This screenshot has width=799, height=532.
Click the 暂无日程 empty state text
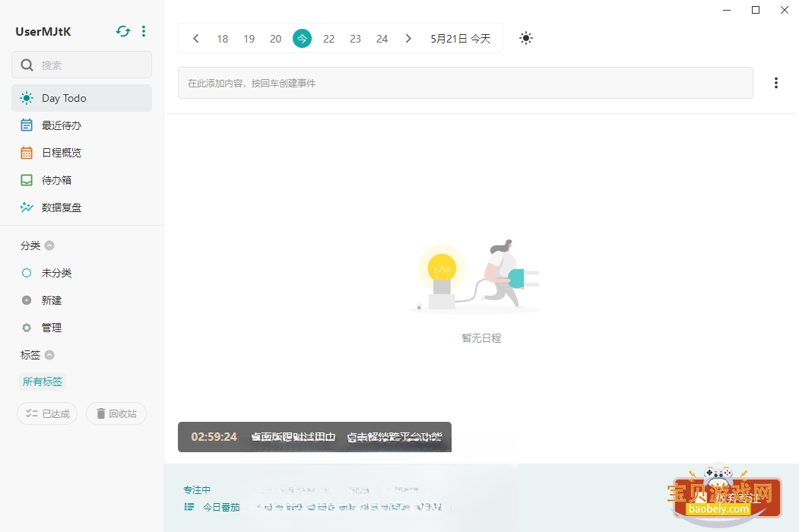click(481, 338)
